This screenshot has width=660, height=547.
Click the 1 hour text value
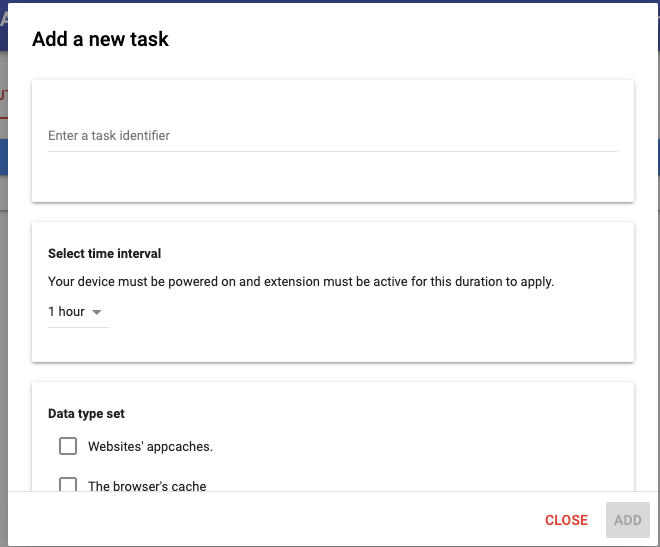tap(66, 312)
